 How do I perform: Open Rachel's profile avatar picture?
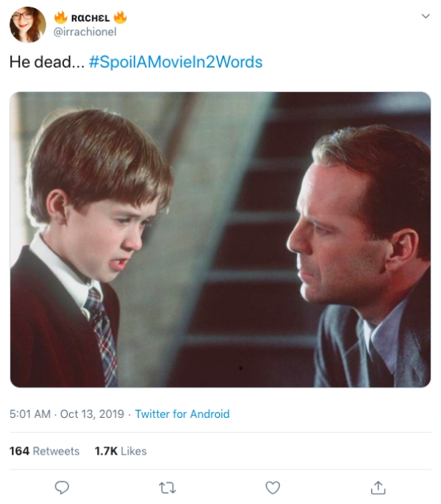pos(27,24)
